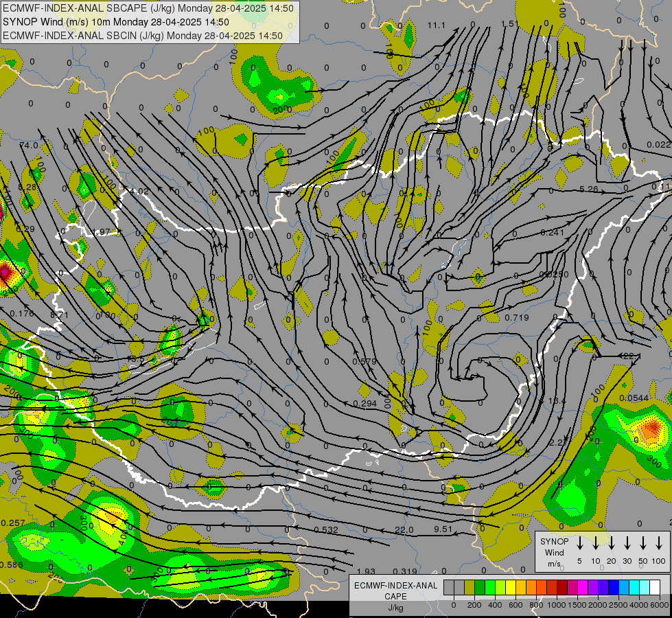This screenshot has width=672, height=618.
Task: Click the 0.0544 value on the map
Action: pos(634,398)
